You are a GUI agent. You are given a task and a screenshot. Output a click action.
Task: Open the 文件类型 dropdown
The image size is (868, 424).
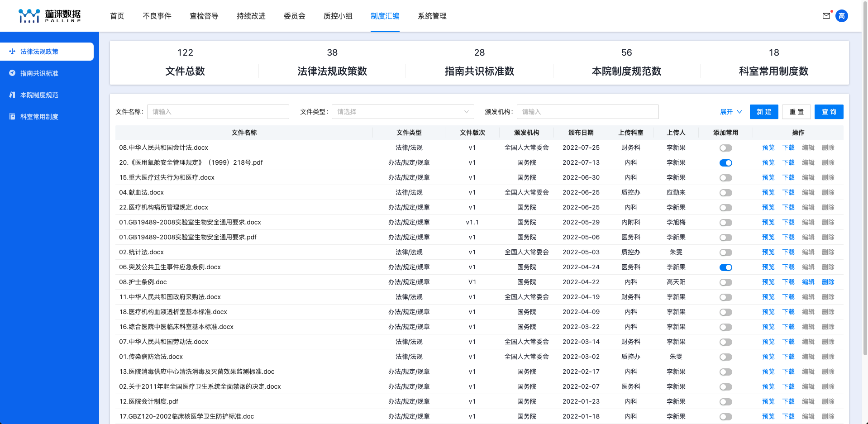tap(403, 112)
